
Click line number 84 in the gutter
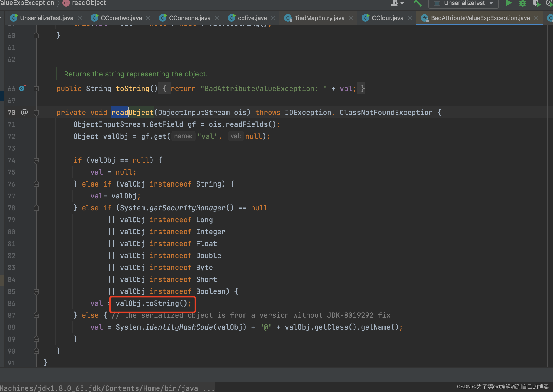(x=11, y=279)
